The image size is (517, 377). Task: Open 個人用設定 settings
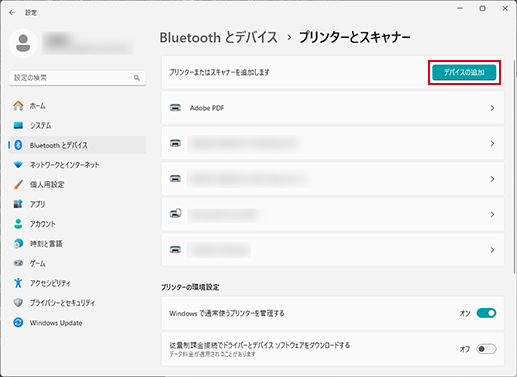[77, 184]
